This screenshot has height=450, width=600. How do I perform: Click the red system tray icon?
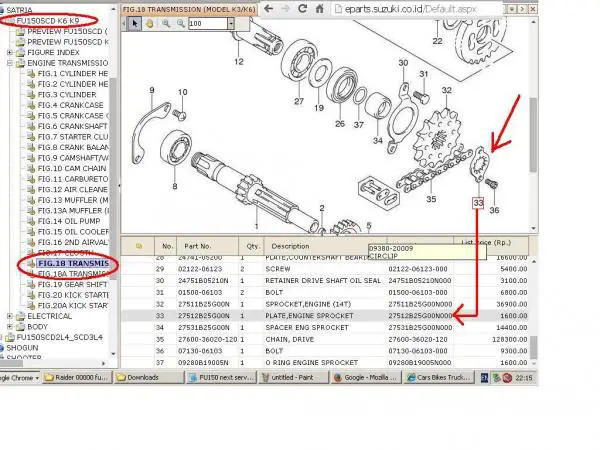[507, 378]
